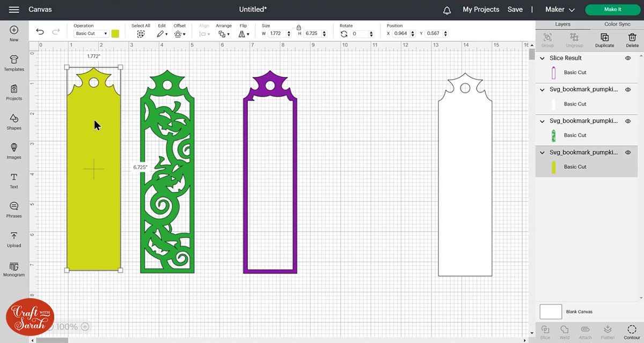Screen dimensions: 644x343
Task: Open the hamburger main menu
Action: pos(14,10)
